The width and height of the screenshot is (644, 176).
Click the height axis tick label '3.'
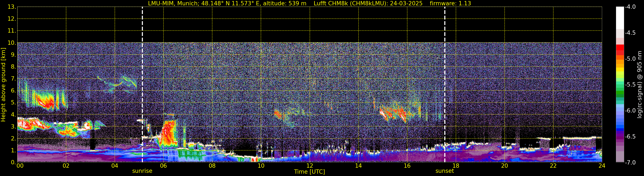13,127
